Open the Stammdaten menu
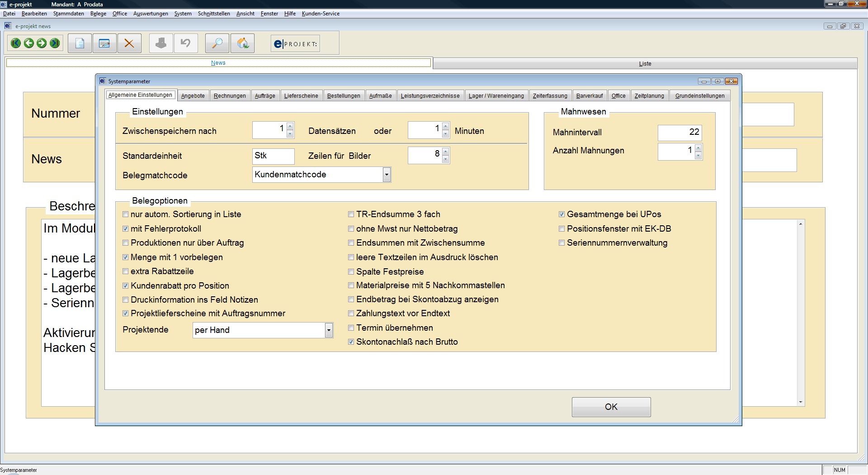 click(69, 14)
